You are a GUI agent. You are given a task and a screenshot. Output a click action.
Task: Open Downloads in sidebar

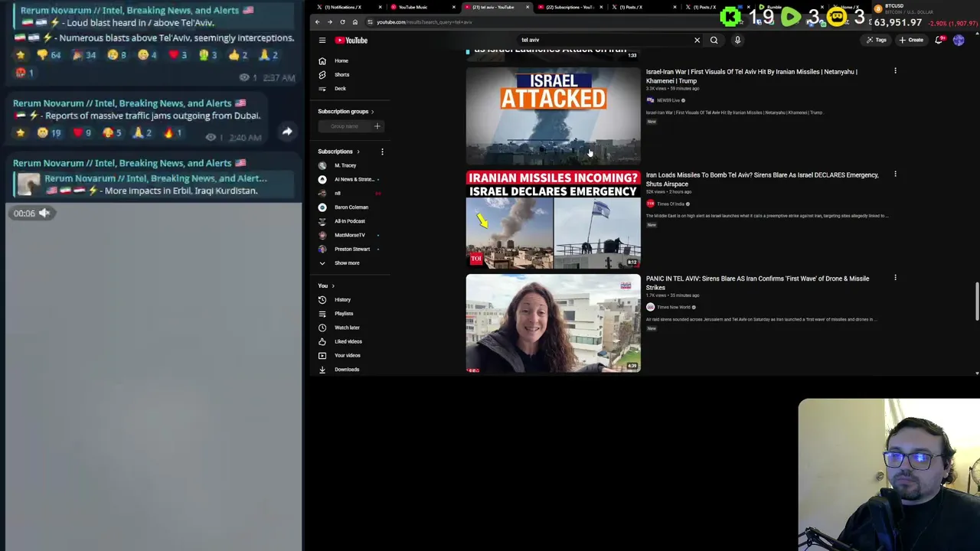[x=347, y=369]
